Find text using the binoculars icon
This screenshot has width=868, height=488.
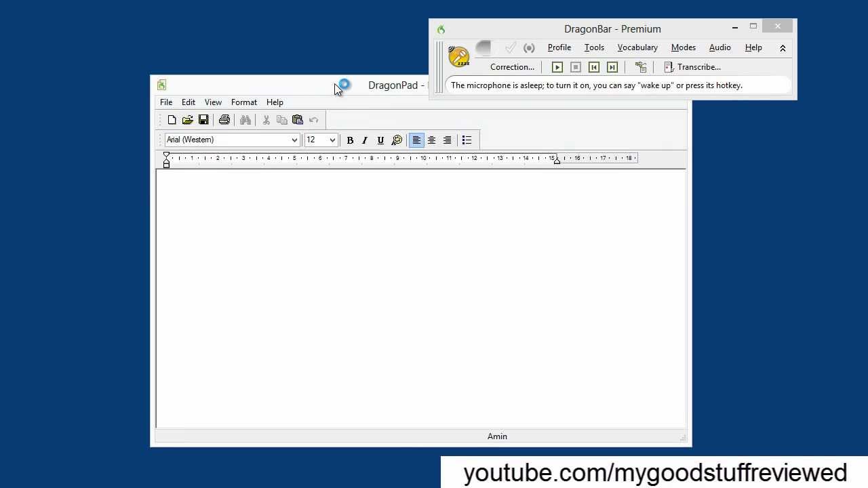point(245,120)
